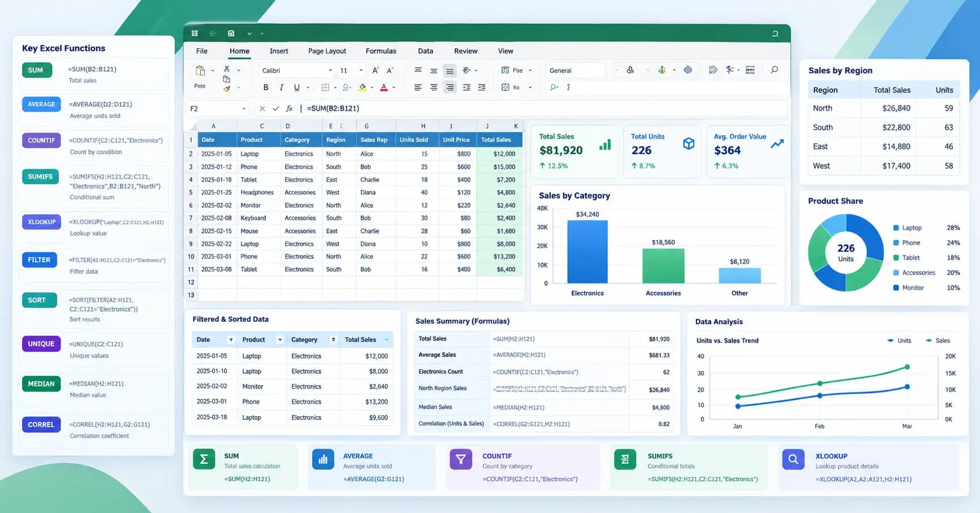
Task: Open the font size 11 dropdown
Action: (361, 71)
